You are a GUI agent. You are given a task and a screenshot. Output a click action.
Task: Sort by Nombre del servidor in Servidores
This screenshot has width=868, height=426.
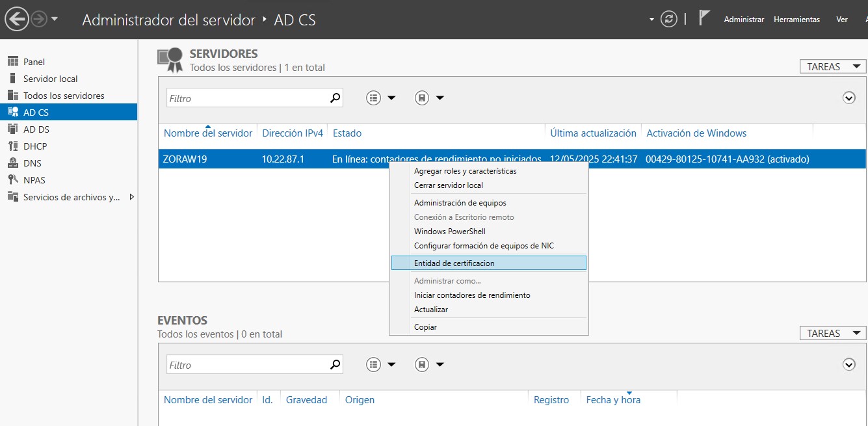[208, 133]
